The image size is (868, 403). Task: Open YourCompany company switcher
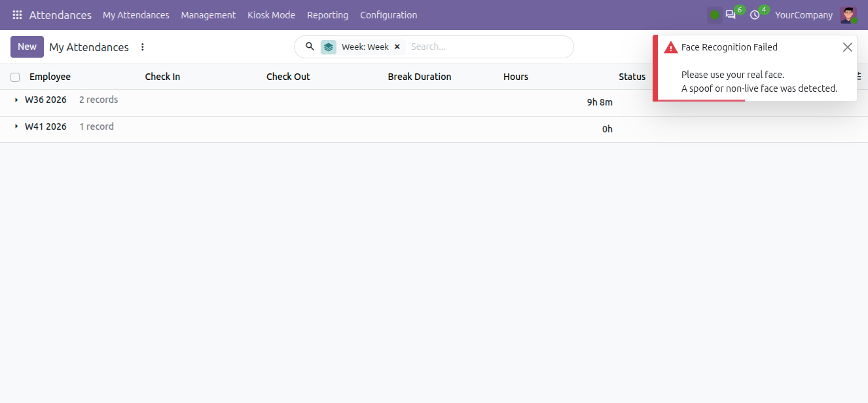click(x=804, y=14)
